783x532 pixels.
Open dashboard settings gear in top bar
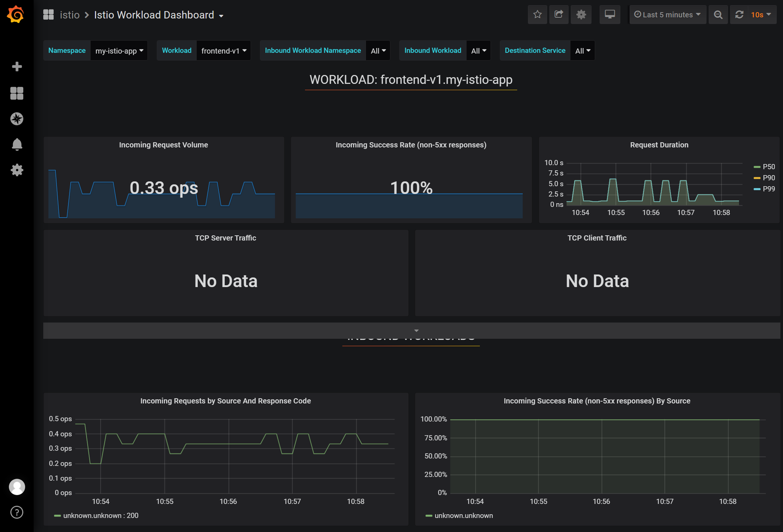[x=581, y=15]
